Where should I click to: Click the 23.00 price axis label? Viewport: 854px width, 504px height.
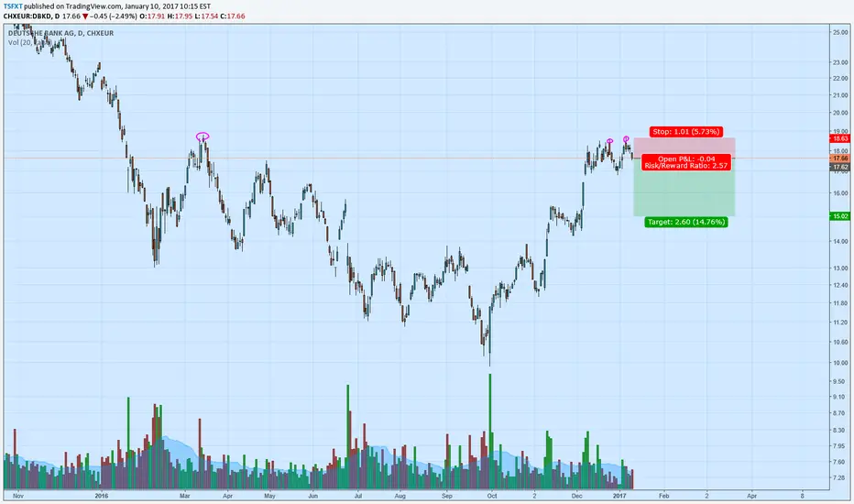point(840,62)
